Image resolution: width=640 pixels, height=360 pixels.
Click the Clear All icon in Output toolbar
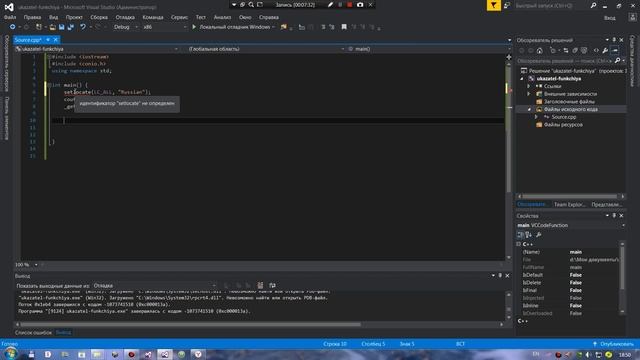tap(260, 285)
